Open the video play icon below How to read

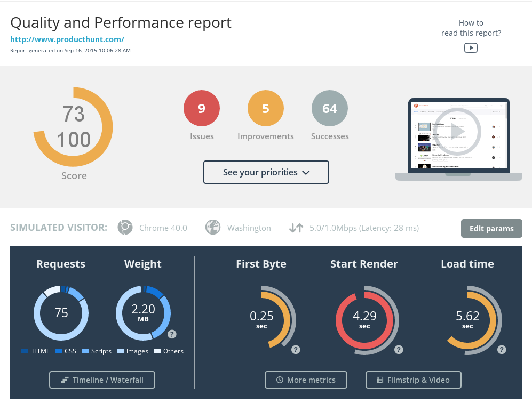[x=471, y=47]
